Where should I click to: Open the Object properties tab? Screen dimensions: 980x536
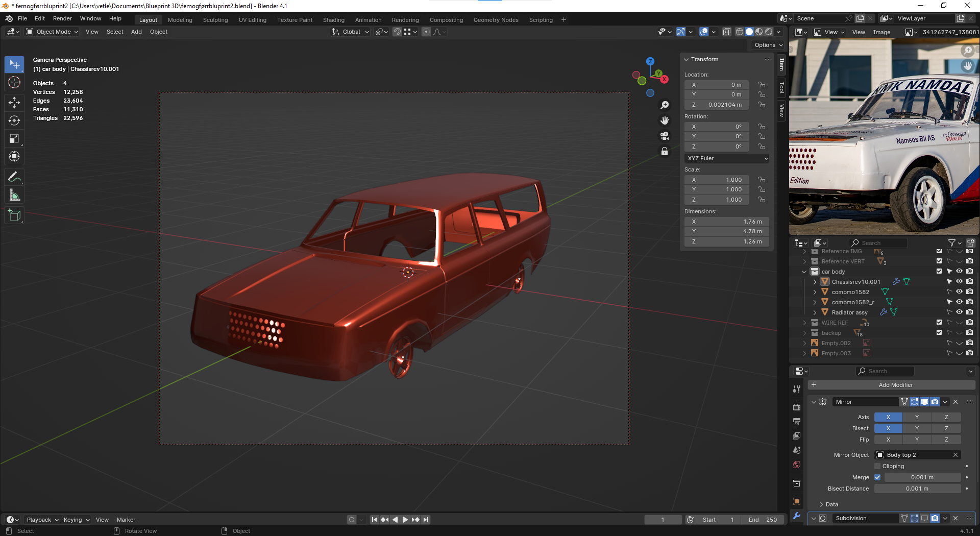point(797,501)
